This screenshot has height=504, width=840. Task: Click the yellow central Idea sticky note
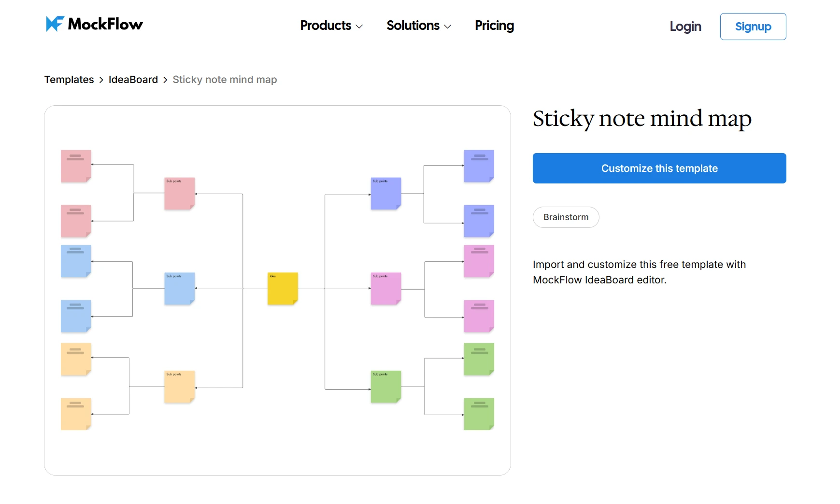282,289
